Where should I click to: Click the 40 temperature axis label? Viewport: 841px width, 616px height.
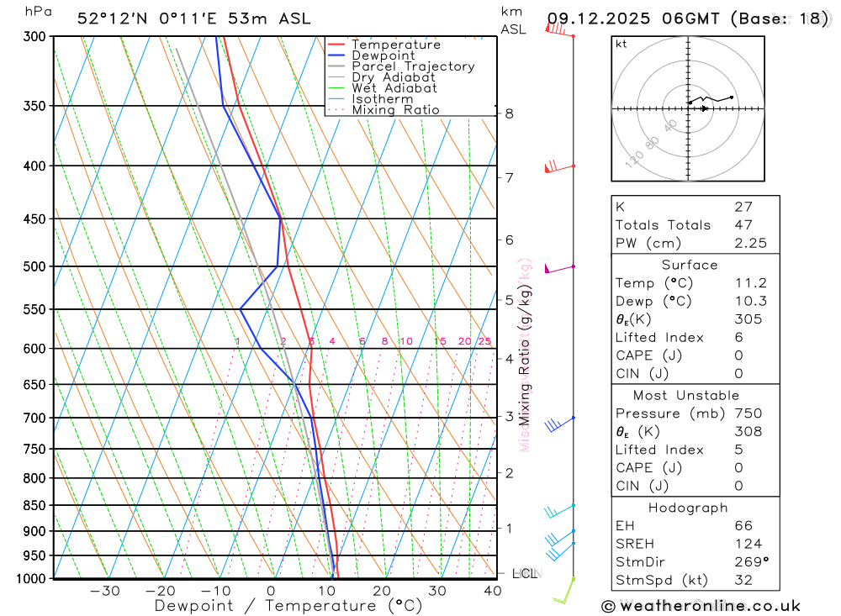point(492,592)
